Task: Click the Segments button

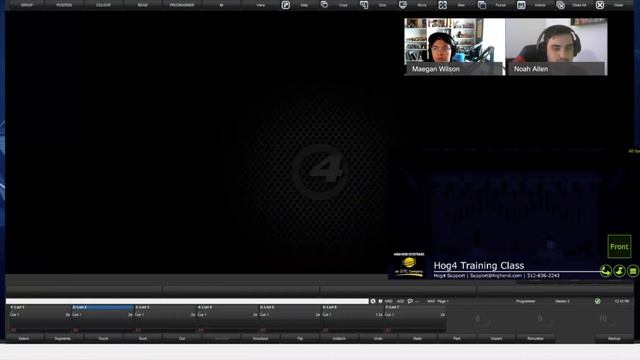Action: pos(62,338)
